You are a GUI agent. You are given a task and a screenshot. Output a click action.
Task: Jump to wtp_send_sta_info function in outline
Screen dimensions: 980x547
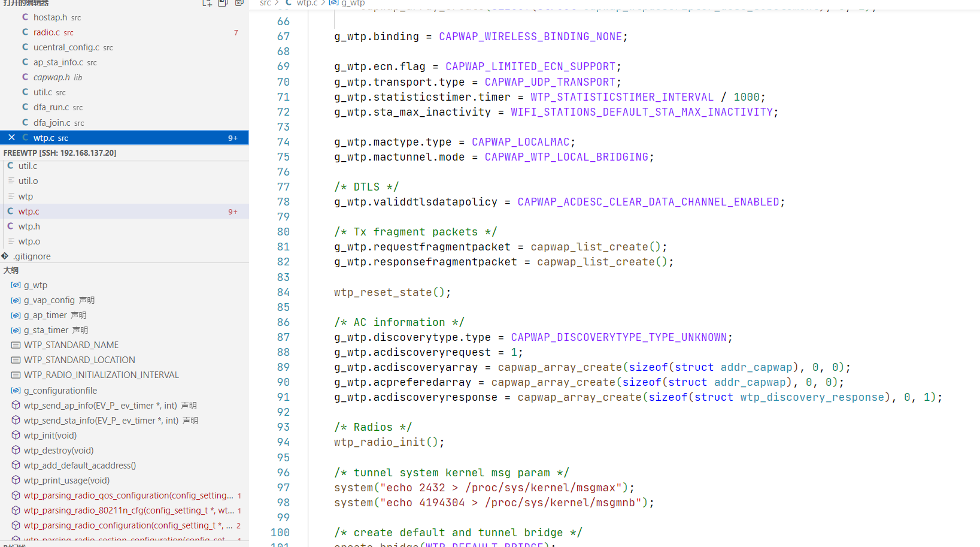click(x=125, y=421)
